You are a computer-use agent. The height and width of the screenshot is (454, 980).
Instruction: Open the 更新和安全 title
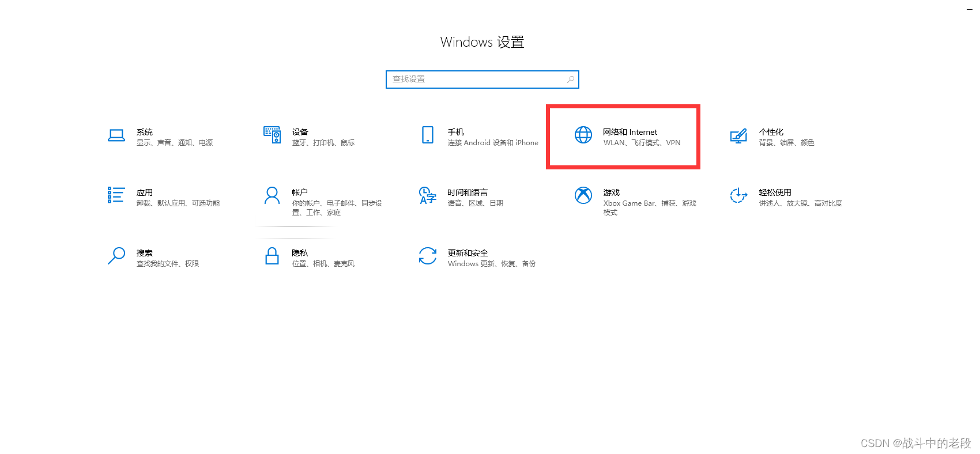point(468,253)
